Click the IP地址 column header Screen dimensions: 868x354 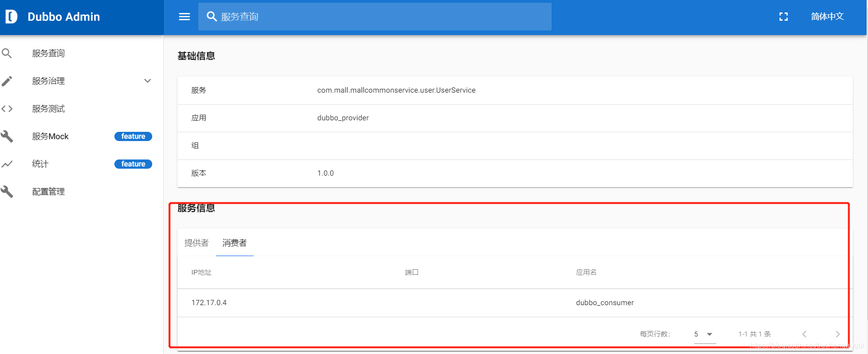click(x=202, y=272)
